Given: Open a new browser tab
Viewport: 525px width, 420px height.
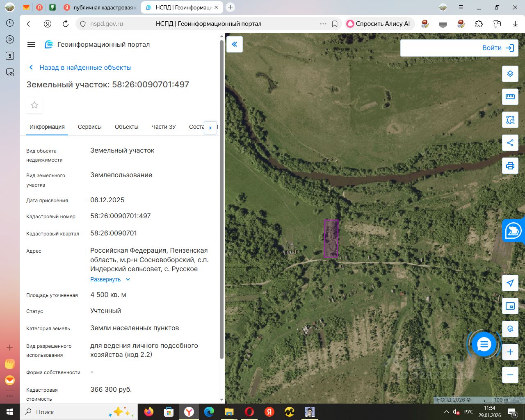Looking at the screenshot, I should click(x=231, y=7).
